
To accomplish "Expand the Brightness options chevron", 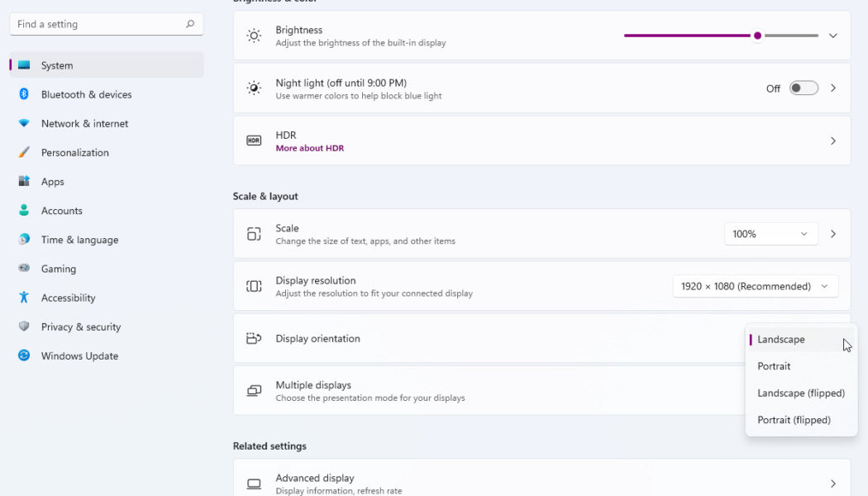I will click(832, 36).
